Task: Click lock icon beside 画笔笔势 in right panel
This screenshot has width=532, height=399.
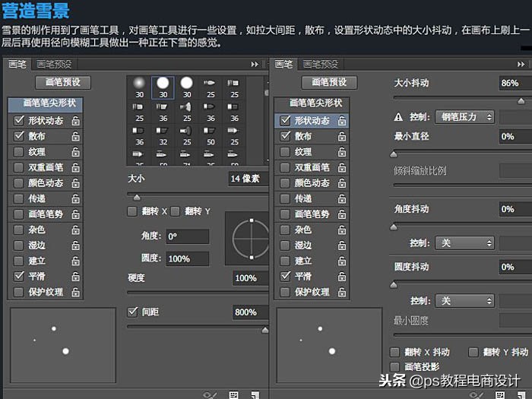Action: [342, 214]
